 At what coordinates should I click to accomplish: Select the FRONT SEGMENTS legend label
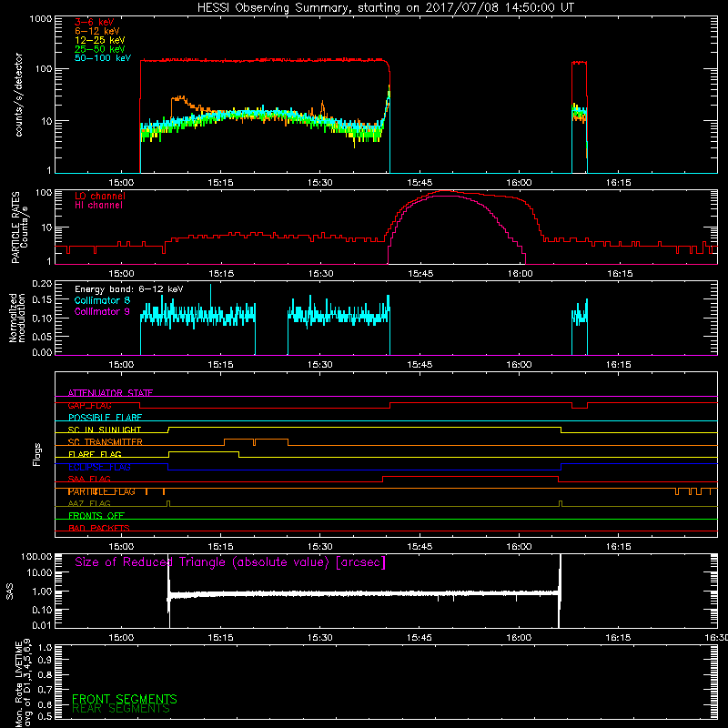point(125,699)
